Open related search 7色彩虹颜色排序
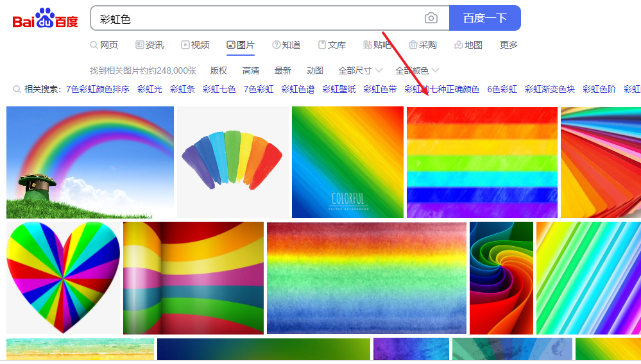Image resolution: width=641 pixels, height=364 pixels. [98, 89]
